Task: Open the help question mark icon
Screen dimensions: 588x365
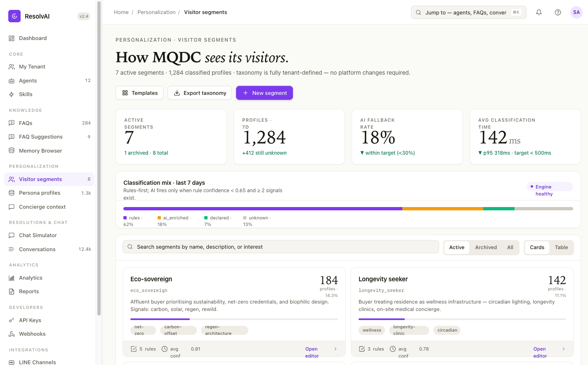Action: [558, 12]
